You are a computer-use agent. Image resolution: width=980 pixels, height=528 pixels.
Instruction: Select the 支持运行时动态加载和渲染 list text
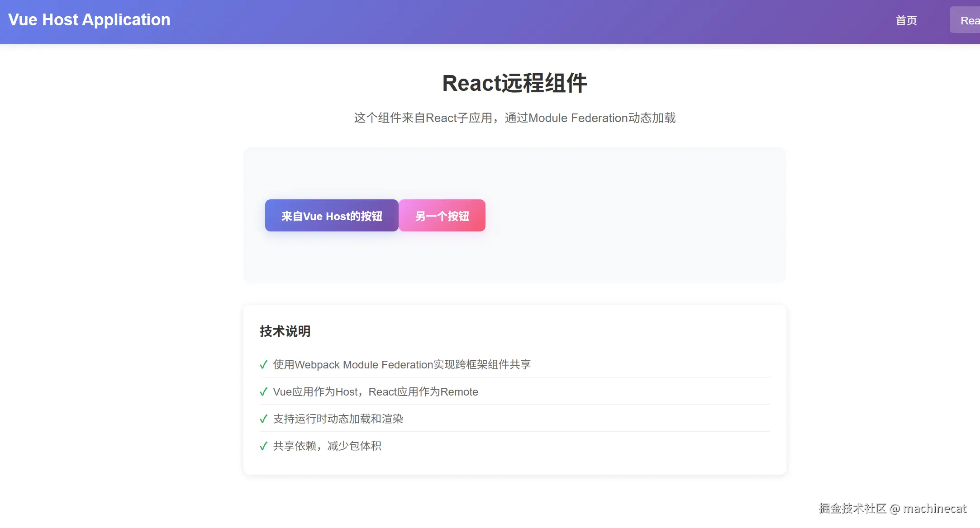[x=338, y=419]
